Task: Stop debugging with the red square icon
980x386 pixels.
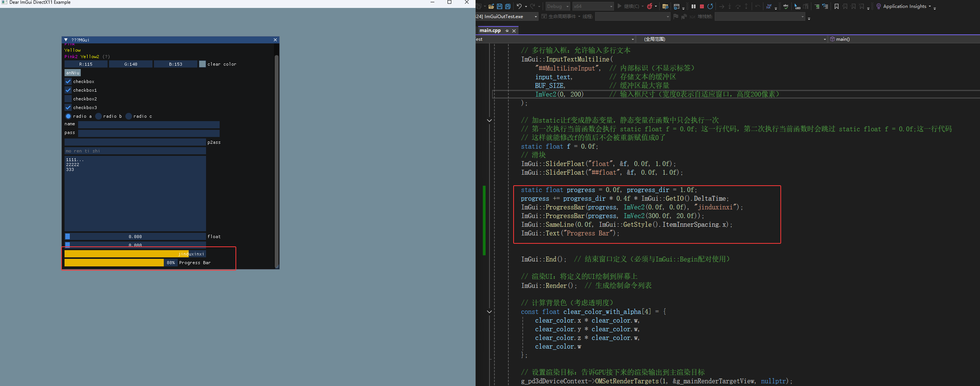Action: coord(702,6)
